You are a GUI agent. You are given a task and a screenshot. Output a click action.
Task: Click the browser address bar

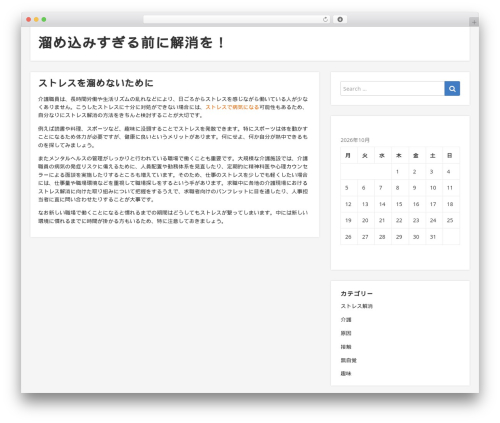(237, 20)
